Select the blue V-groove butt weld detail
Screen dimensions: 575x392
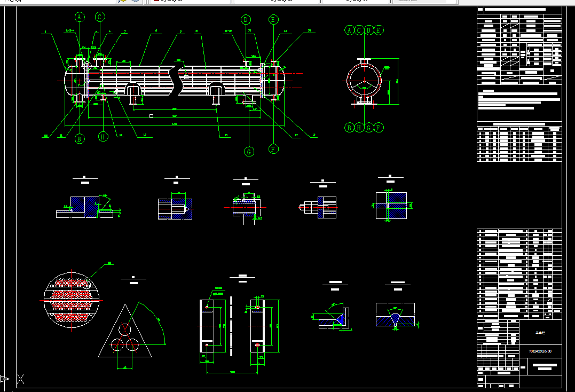[395, 315]
